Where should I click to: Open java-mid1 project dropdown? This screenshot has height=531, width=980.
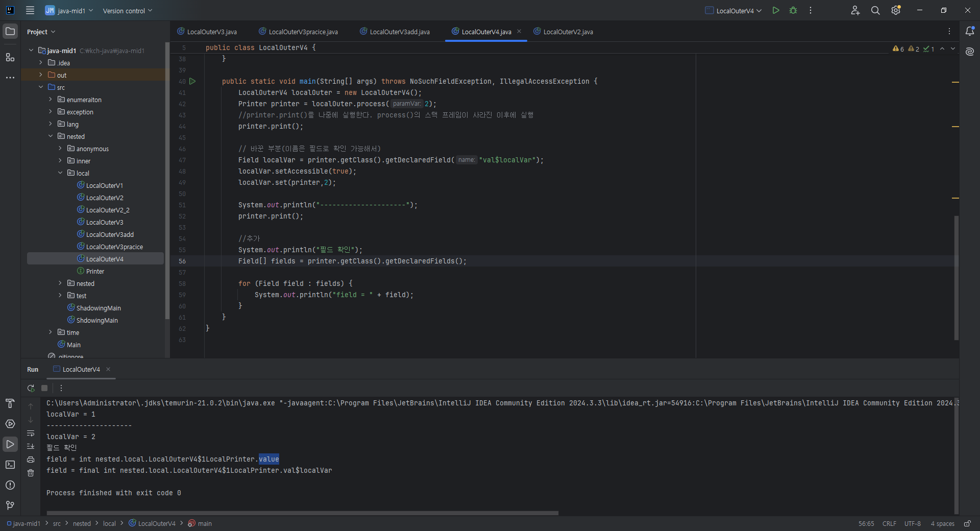69,10
